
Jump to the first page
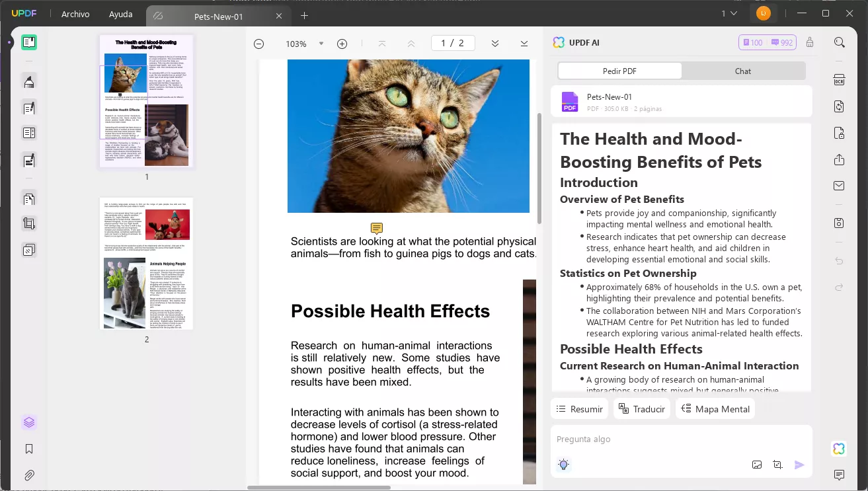pos(382,44)
